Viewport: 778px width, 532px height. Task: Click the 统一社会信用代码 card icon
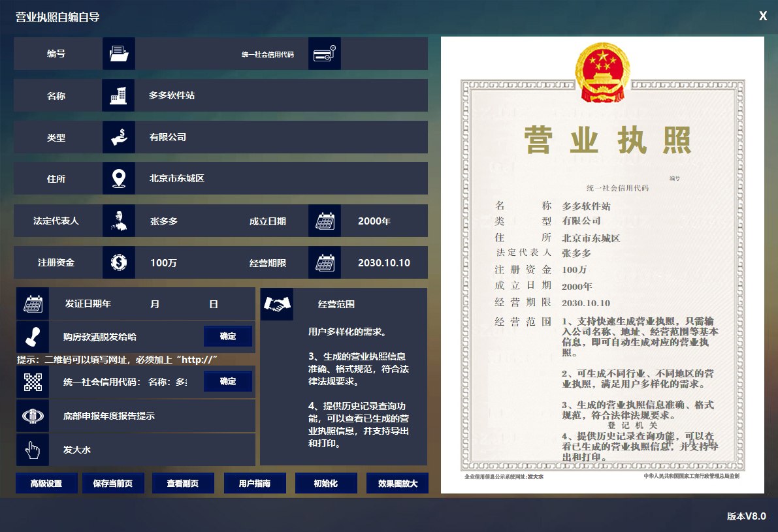(325, 54)
